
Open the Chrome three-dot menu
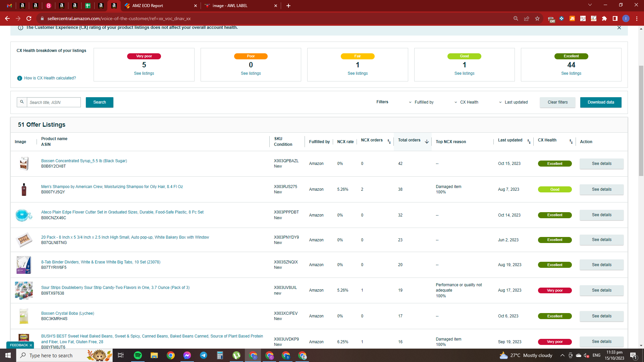click(637, 18)
